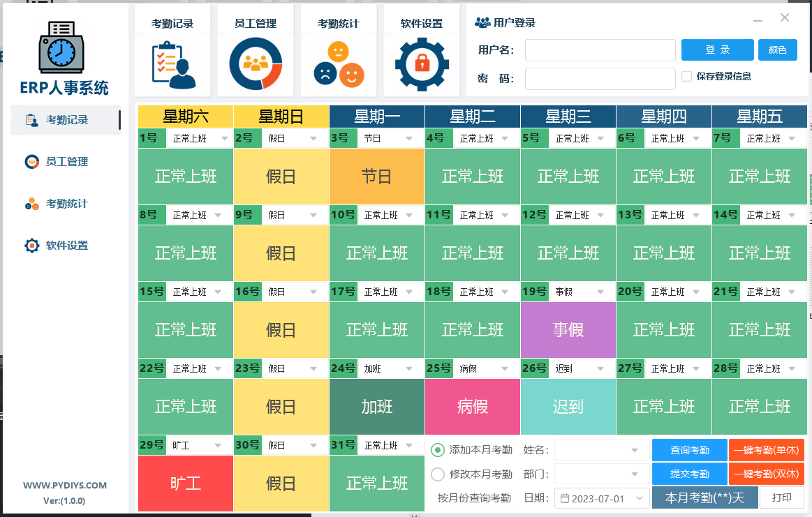Open the 考勤统计 smiley faces icon tile
This screenshot has width=812, height=517.
(339, 64)
